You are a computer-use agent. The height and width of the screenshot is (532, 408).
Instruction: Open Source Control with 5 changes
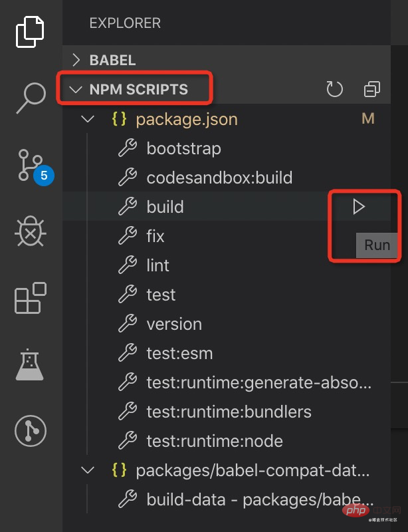coord(31,166)
